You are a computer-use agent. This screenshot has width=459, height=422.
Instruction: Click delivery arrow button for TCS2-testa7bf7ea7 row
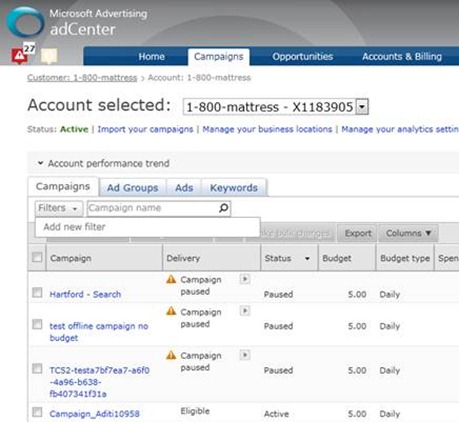coord(245,355)
